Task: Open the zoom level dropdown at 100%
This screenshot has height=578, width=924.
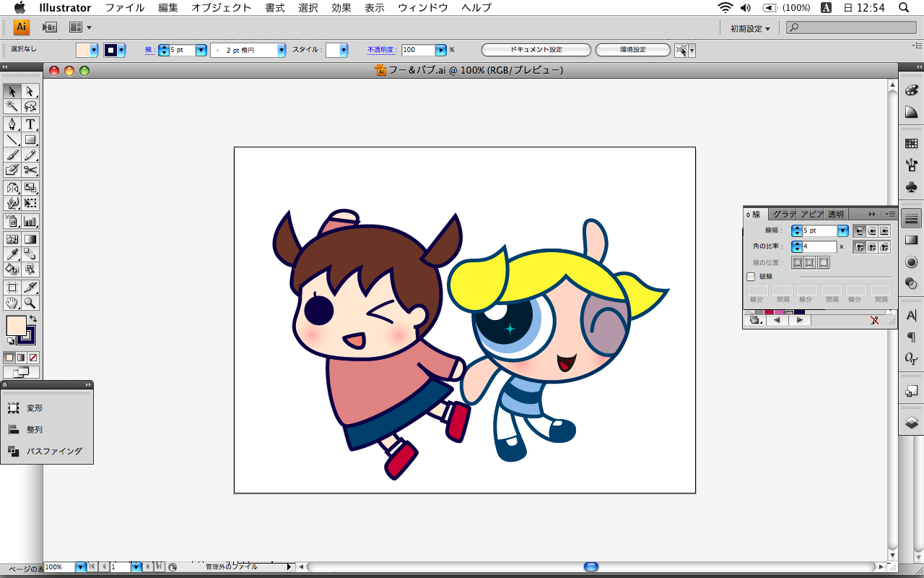Action: coord(80,567)
